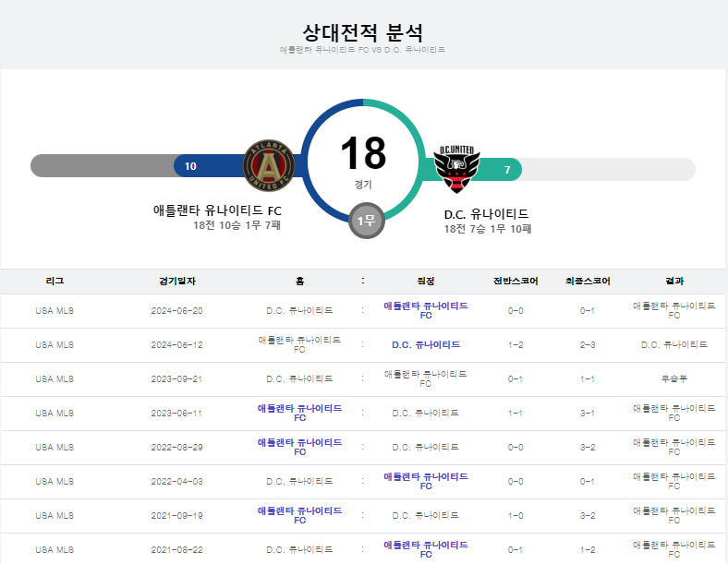Viewport: 728px width, 564px height.
Task: Click the 전반스코어 column header
Action: click(x=516, y=281)
